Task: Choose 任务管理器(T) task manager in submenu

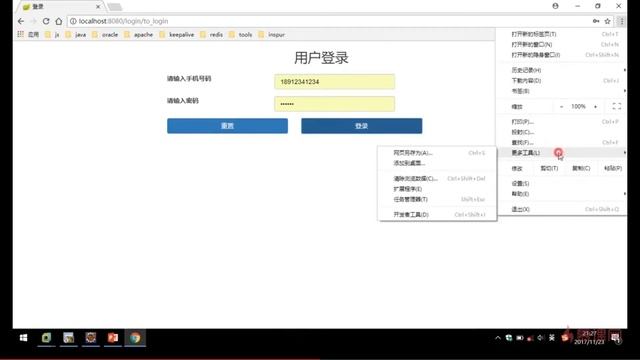Action: point(437,199)
